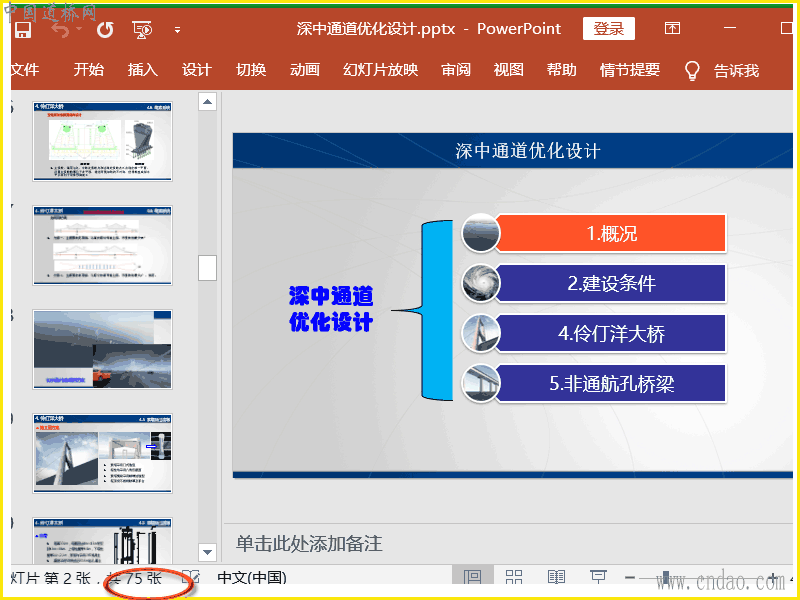800x600 pixels.
Task: Click the 5.非通航孔桥梁 agenda button
Action: (611, 383)
